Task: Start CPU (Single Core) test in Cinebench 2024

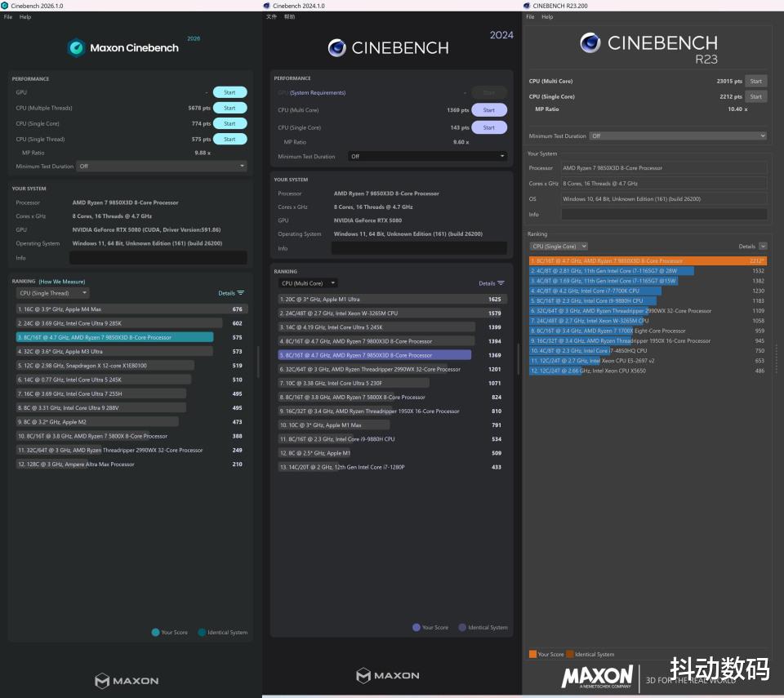Action: [x=489, y=127]
